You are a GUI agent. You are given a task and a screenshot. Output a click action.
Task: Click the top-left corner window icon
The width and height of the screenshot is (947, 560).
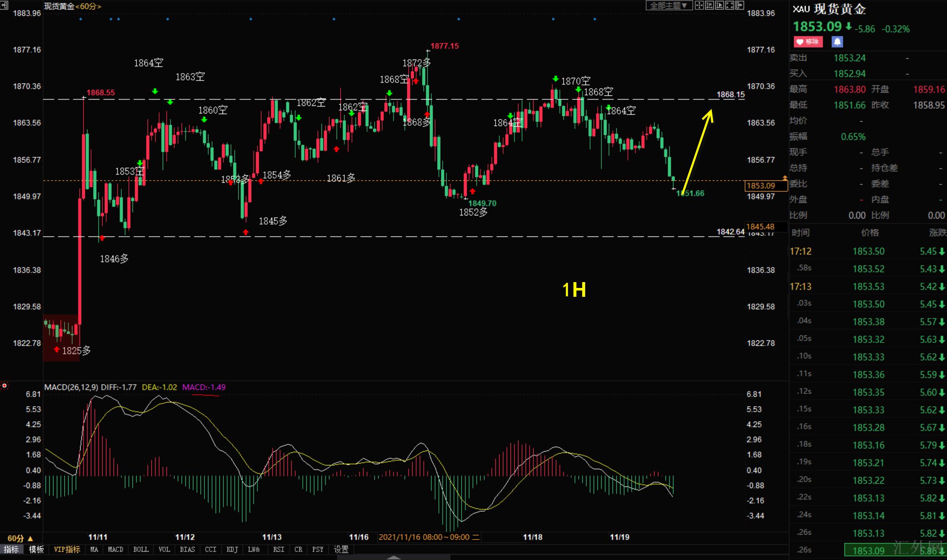point(4,5)
